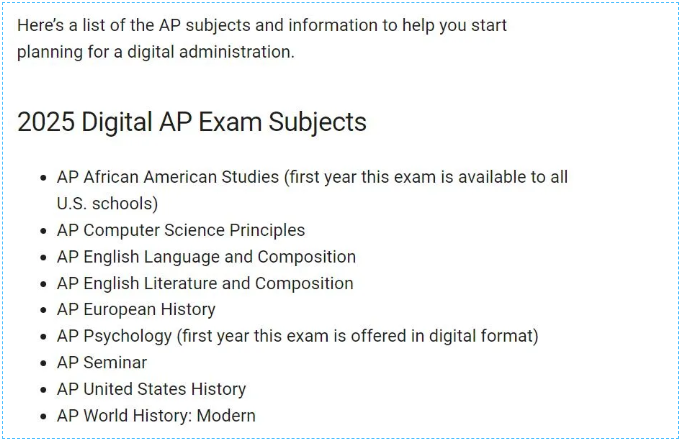Click the AP Seminar list item

102,362
